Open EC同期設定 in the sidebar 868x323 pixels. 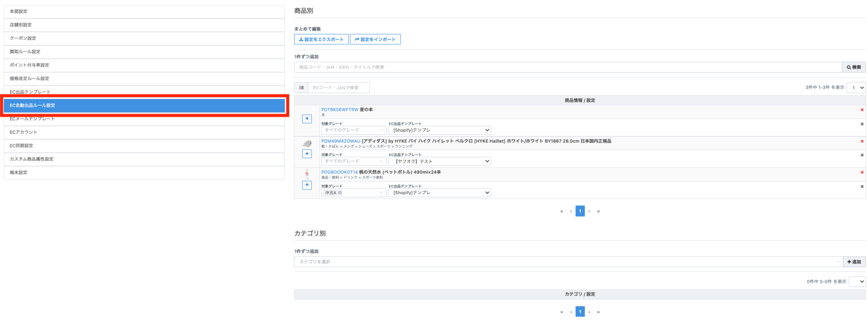pos(144,146)
